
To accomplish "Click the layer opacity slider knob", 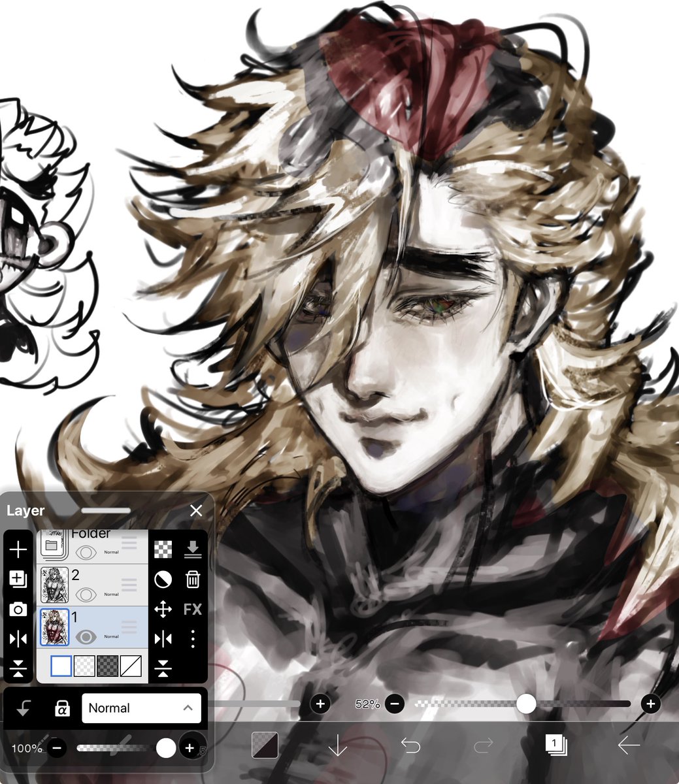I will [166, 748].
